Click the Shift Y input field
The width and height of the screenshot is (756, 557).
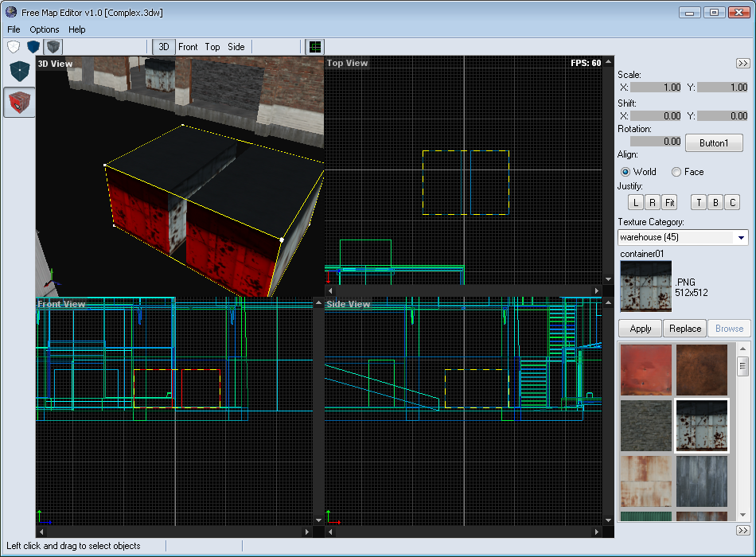click(723, 115)
